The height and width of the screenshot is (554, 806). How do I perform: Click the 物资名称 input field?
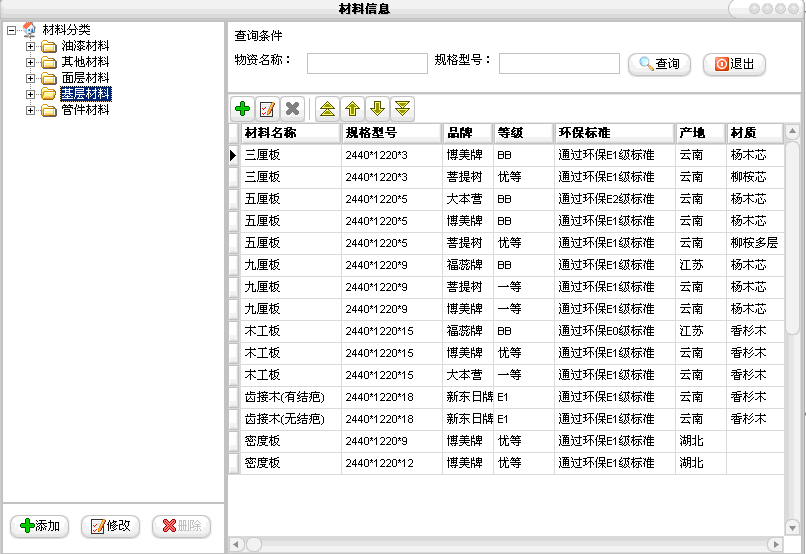367,64
